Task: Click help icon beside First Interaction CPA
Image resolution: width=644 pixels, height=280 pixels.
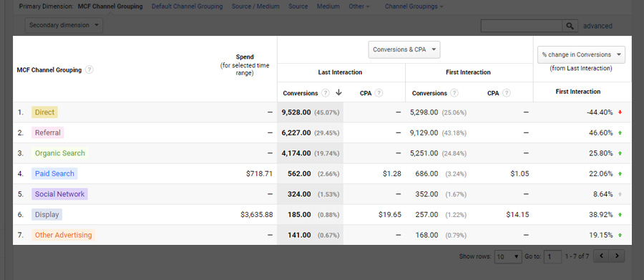Action: [x=507, y=93]
